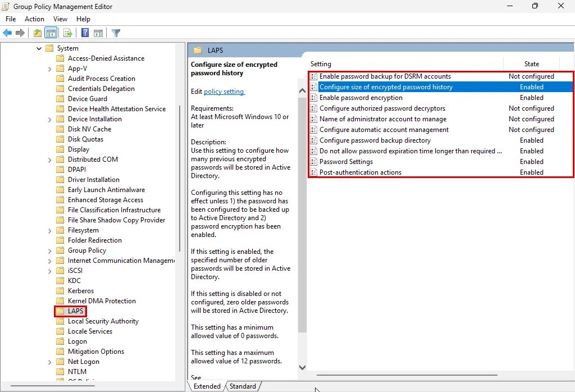Click the Export List toolbar icon

click(68, 33)
